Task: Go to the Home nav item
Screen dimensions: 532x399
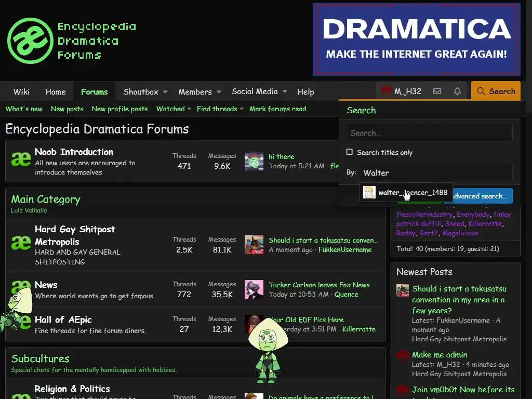Action: click(55, 91)
